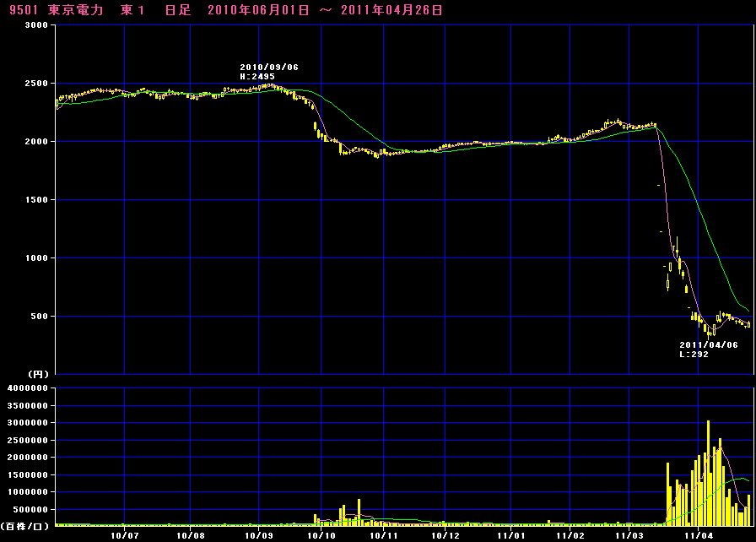
Task: Click the price axis label '500'
Action: click(x=40, y=317)
